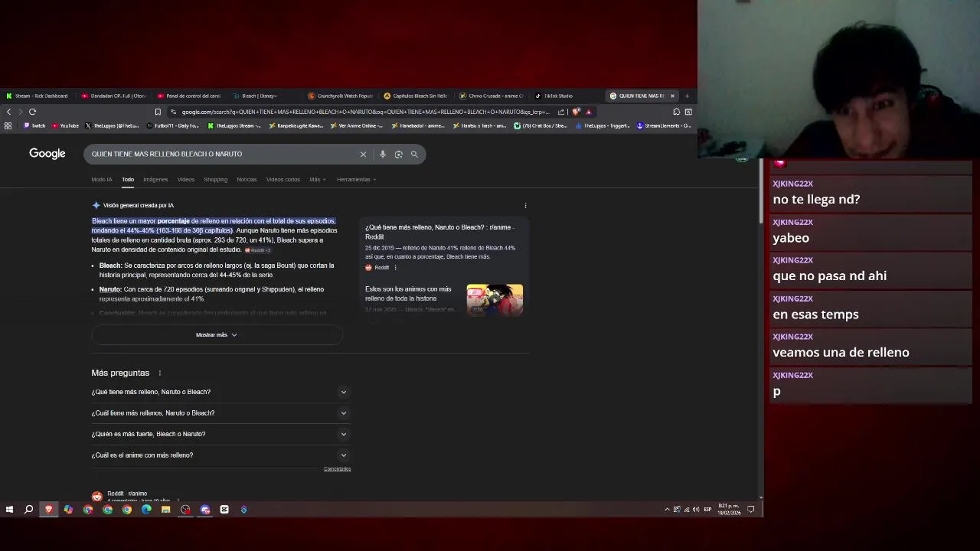980x551 pixels.
Task: Open the bookmarks apps grid icon
Action: tap(8, 126)
